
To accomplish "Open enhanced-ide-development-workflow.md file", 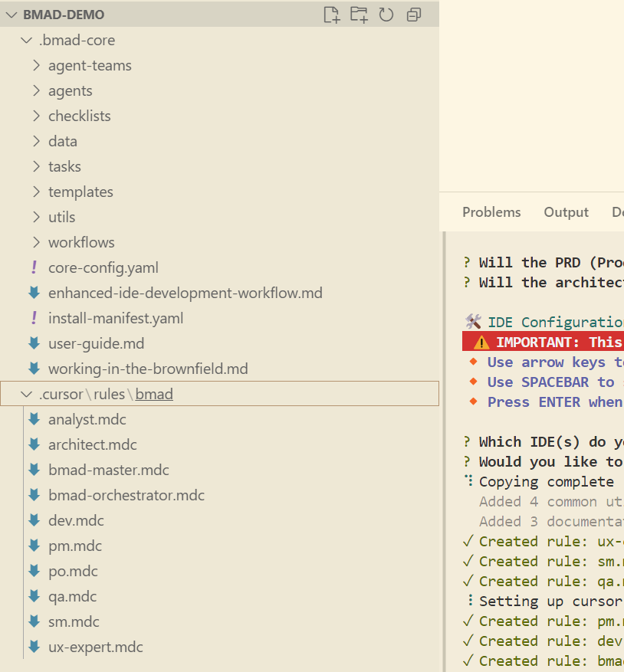I will click(185, 293).
